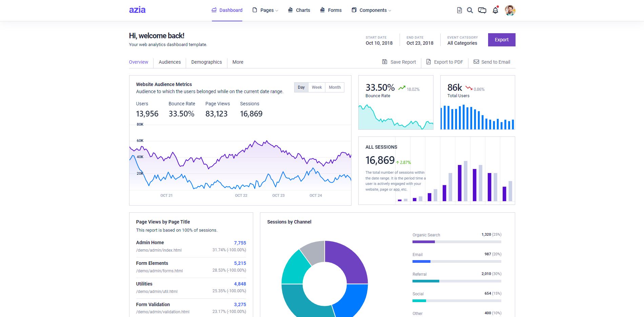The image size is (644, 317).
Task: Click the document icon in the header
Action: [x=459, y=10]
